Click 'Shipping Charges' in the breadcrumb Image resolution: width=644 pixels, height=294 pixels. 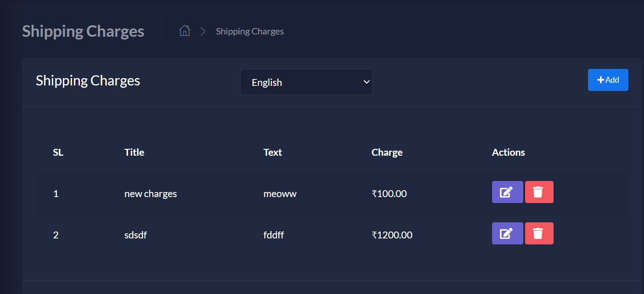point(249,31)
